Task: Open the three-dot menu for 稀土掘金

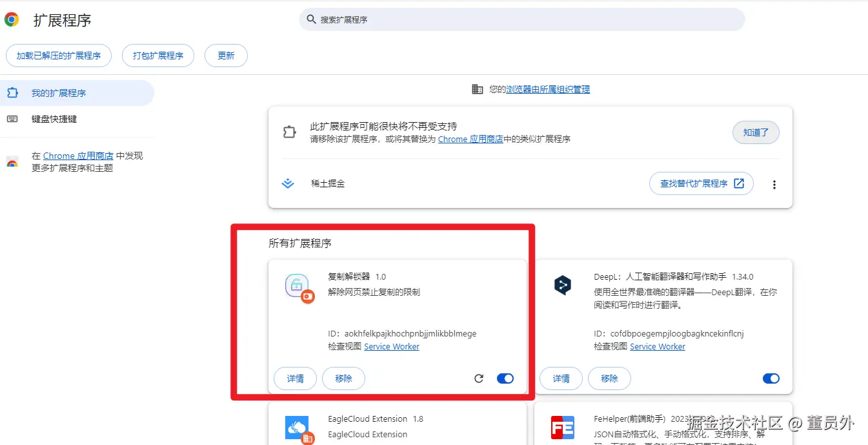Action: click(x=774, y=184)
